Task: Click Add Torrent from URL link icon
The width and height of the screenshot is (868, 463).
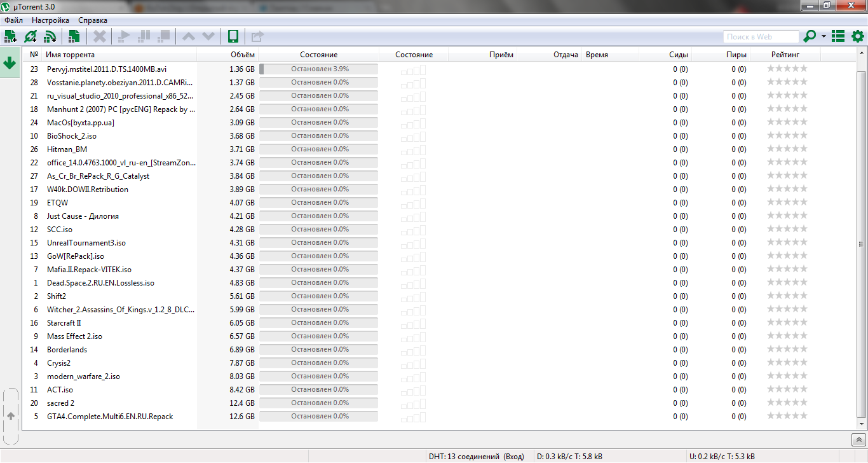Action: (31, 36)
